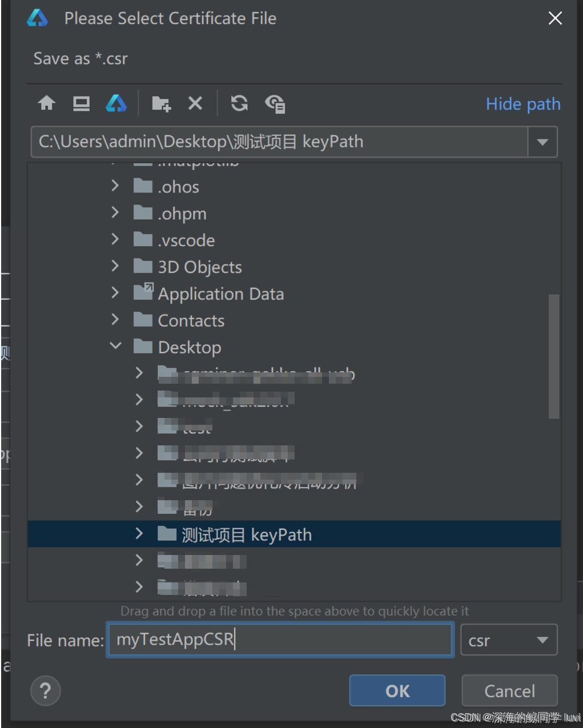Select the Contacts folder
Screen dimensions: 583x728
[191, 320]
